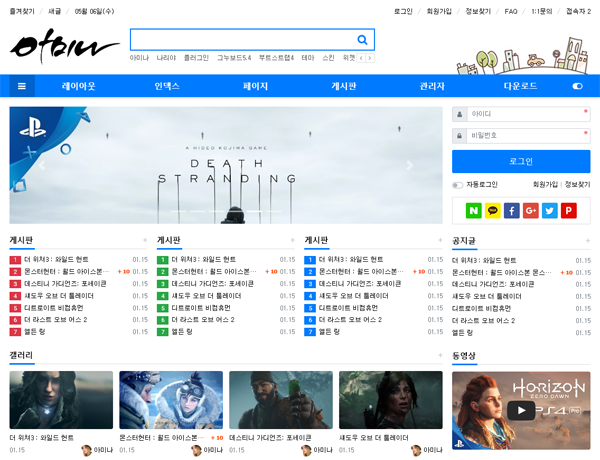Sign in with the Facebook icon
The height and width of the screenshot is (460, 600).
pos(511,210)
